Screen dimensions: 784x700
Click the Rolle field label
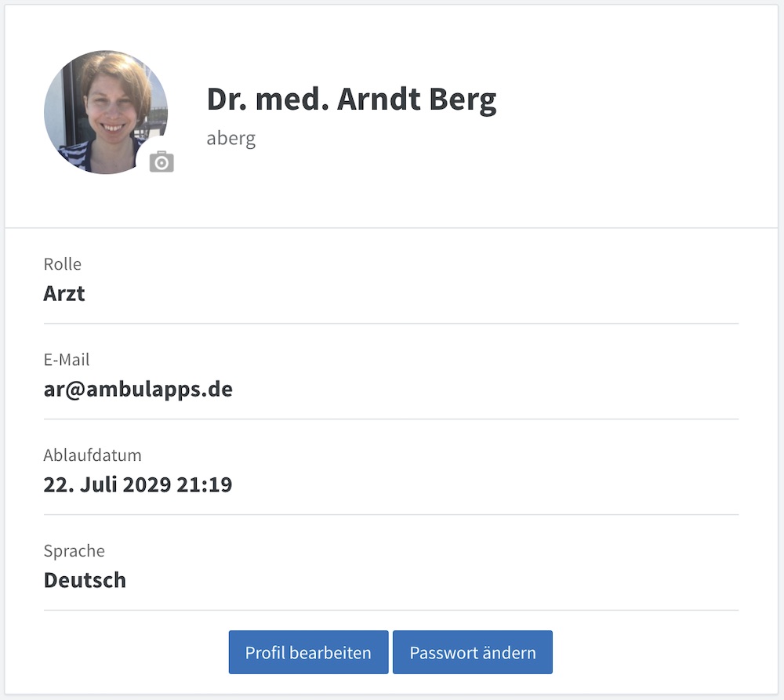(x=63, y=264)
